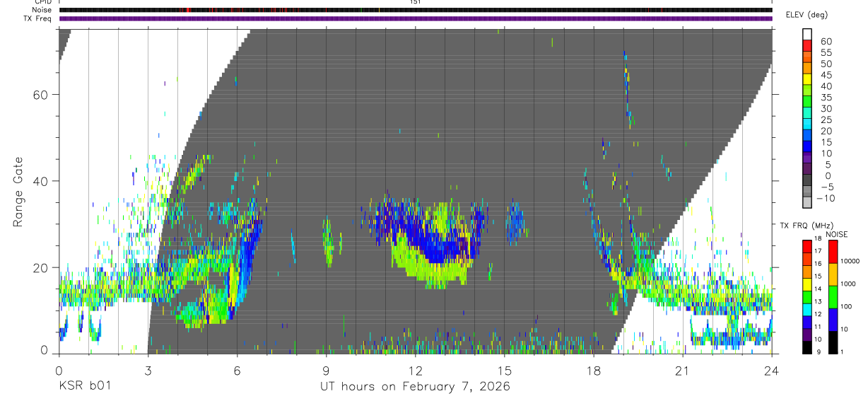Viewport: 868px width, 401px height.
Task: Click the 10000 label on NOISE colorbar
Action: (852, 262)
